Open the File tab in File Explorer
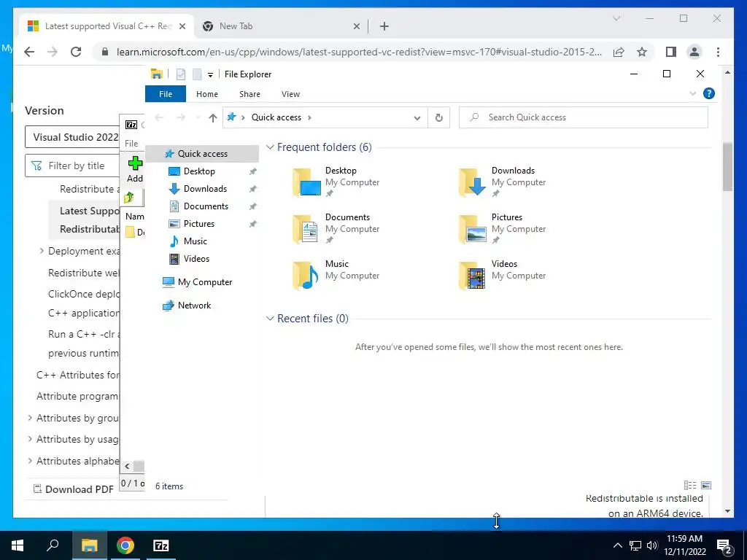747x560 pixels. point(166,94)
